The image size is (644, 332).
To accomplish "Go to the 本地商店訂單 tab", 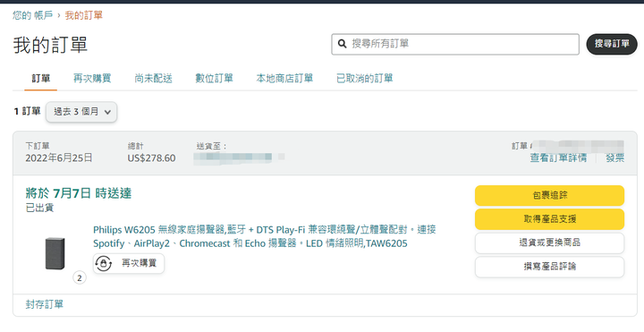I will point(284,78).
